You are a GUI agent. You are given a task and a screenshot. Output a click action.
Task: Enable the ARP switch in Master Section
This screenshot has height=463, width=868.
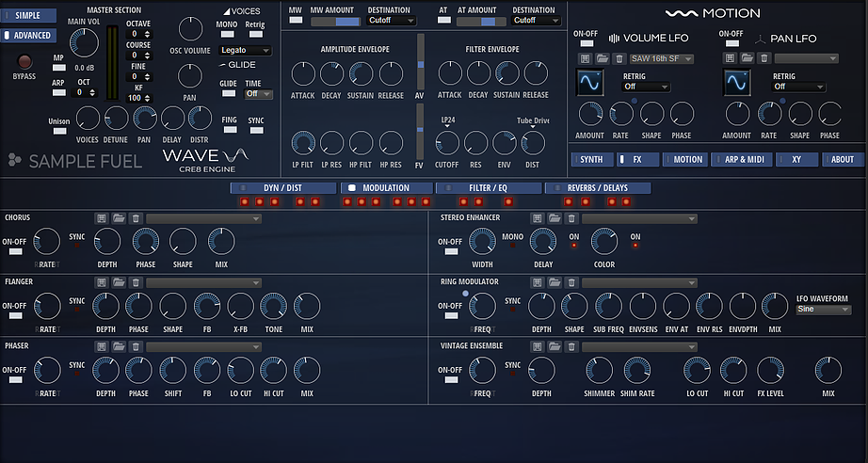point(59,92)
